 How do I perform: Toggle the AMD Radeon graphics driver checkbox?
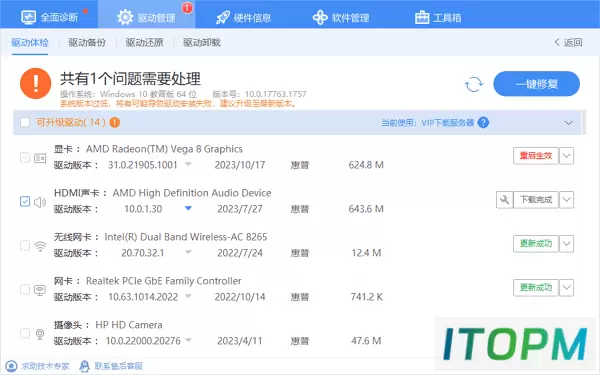25,157
